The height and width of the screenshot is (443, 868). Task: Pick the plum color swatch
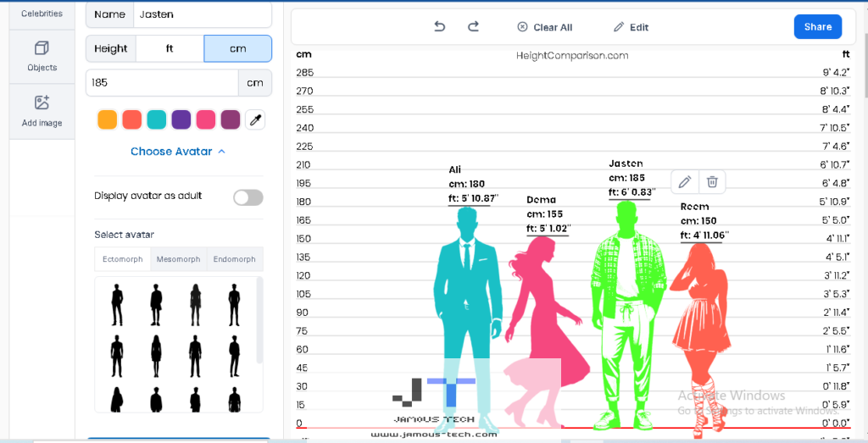[231, 119]
